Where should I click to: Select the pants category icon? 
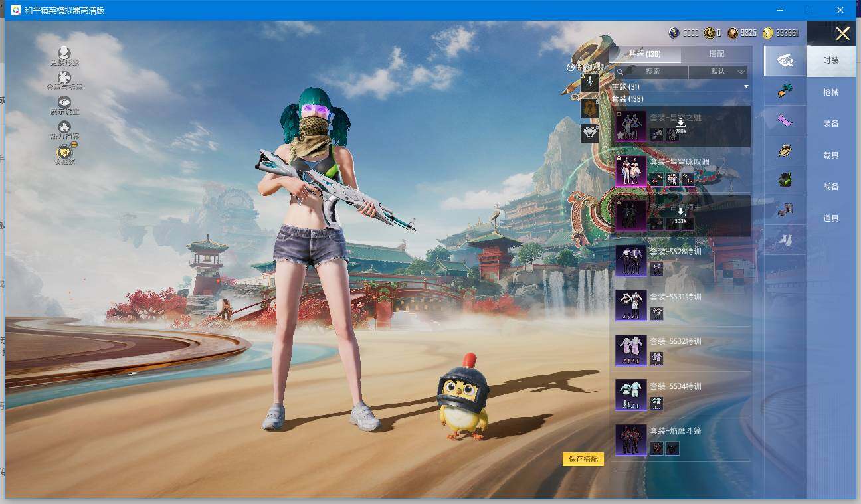click(785, 210)
